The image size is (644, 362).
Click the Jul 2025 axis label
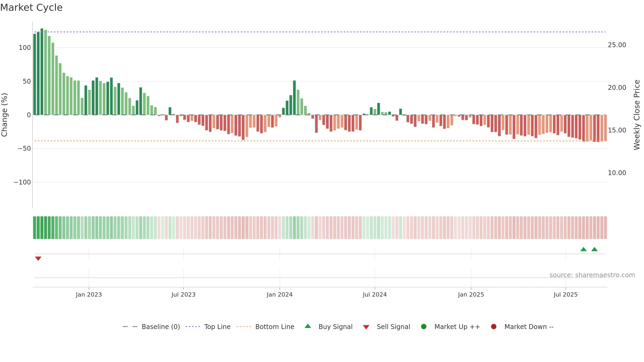click(x=566, y=294)
